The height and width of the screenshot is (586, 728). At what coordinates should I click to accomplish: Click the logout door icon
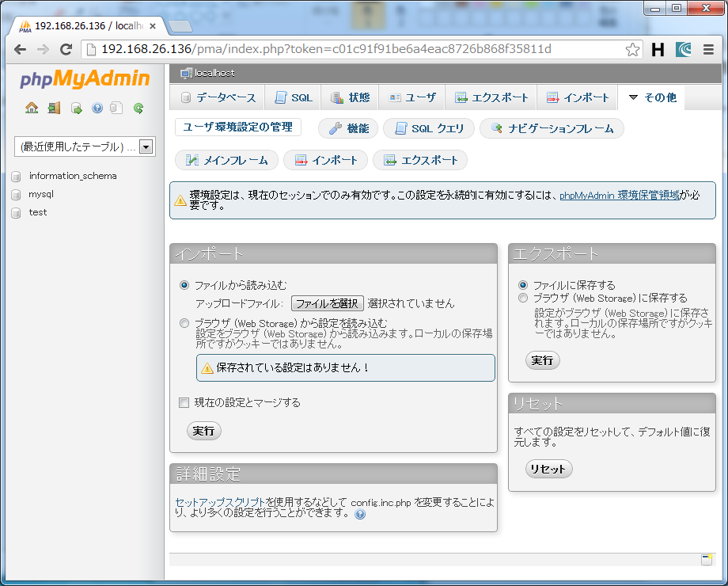pos(54,108)
